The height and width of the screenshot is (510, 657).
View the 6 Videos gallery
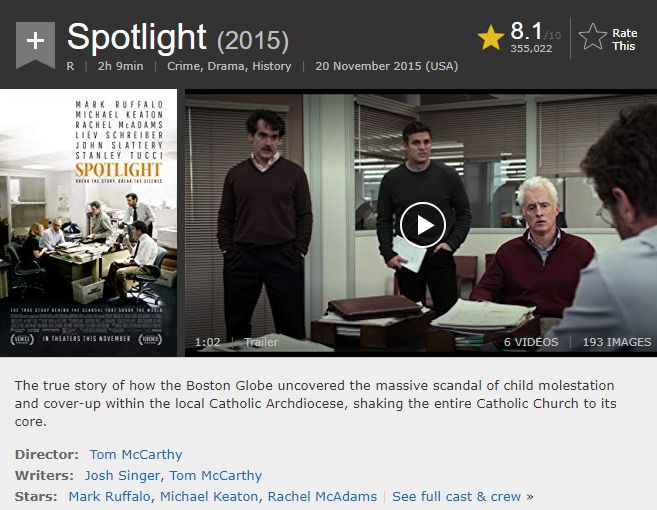pos(529,342)
